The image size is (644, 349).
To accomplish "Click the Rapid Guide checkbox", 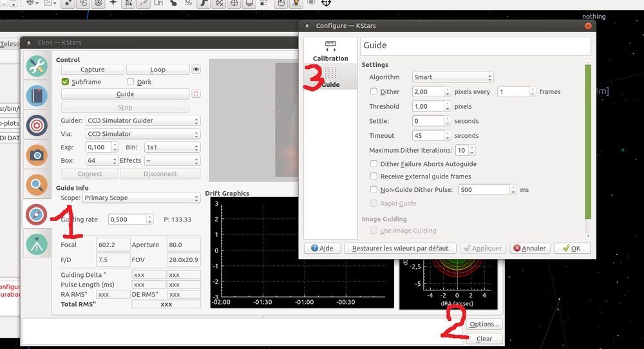I will 374,203.
